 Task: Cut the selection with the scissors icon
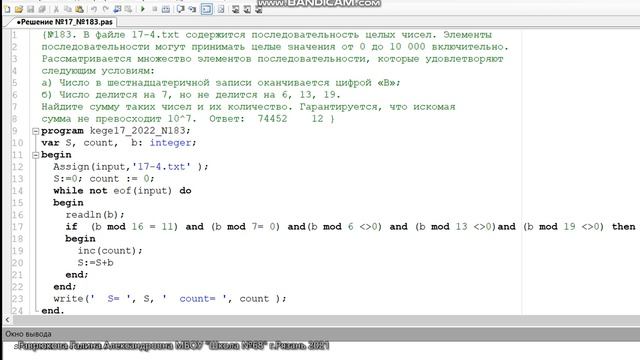pyautogui.click(x=56, y=9)
